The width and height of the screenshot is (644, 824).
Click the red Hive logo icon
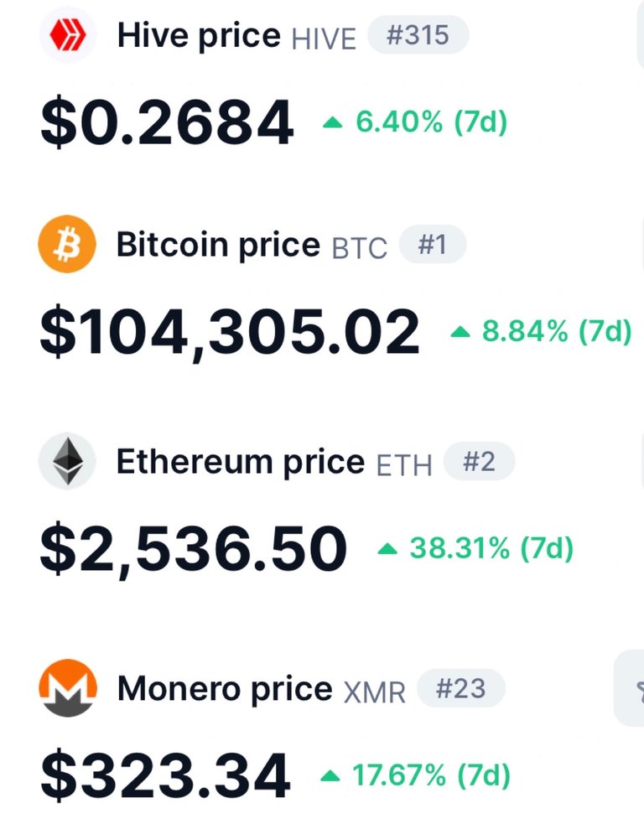[x=67, y=35]
